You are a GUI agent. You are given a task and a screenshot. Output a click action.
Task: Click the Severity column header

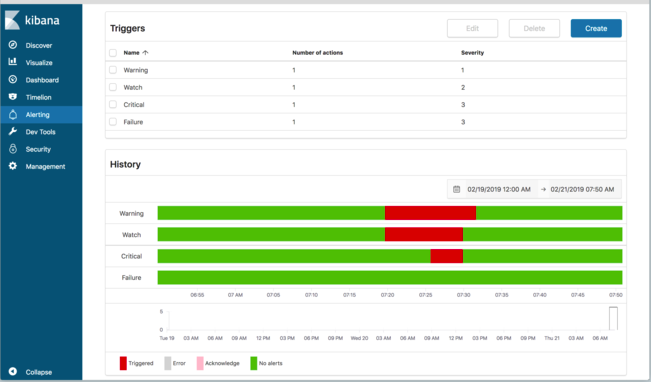(x=472, y=53)
